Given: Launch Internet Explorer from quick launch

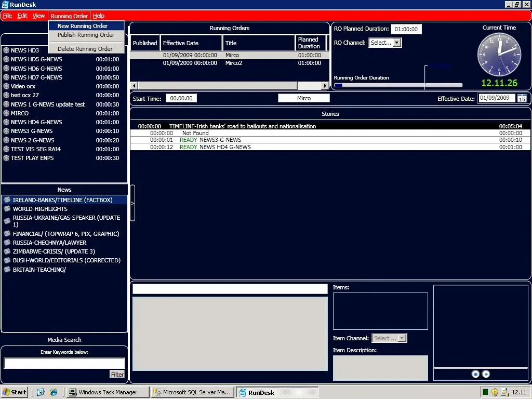Looking at the screenshot, I should [x=53, y=392].
